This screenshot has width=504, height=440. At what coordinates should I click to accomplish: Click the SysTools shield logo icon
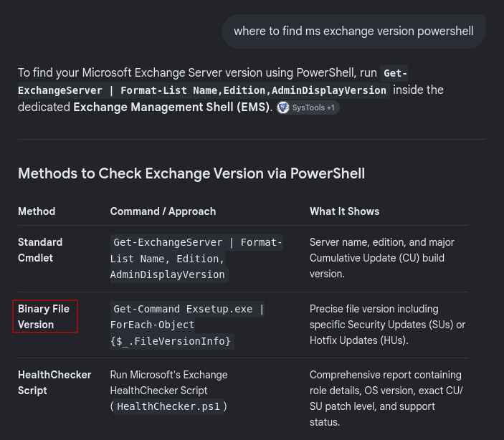tap(283, 107)
